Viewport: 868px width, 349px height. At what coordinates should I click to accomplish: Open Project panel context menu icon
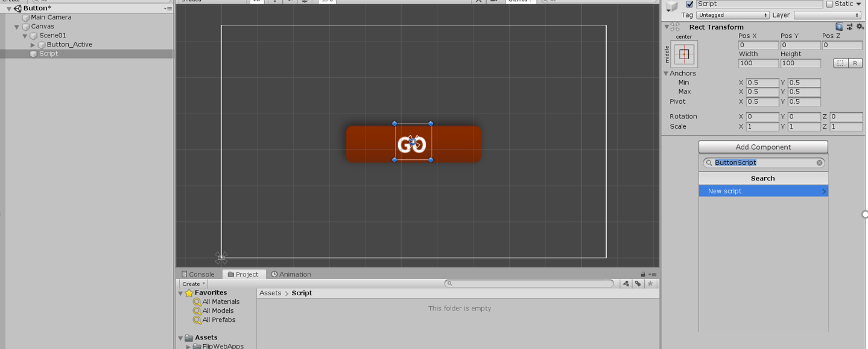pos(652,275)
